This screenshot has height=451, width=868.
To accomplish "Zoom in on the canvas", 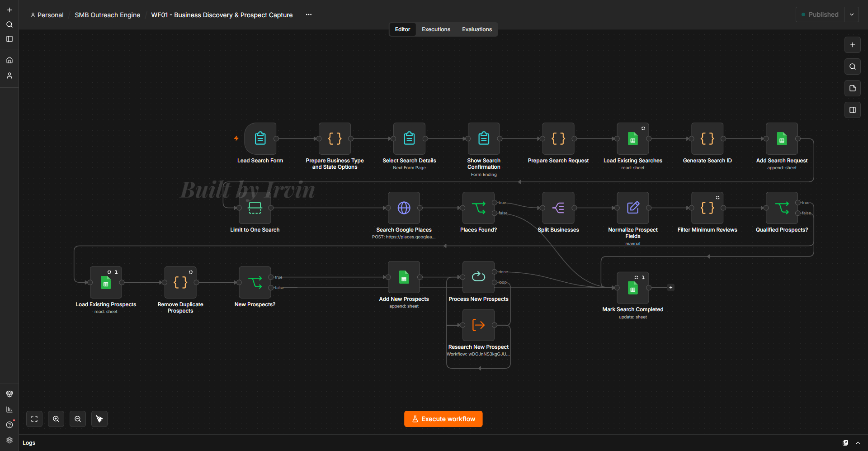I will pos(56,419).
